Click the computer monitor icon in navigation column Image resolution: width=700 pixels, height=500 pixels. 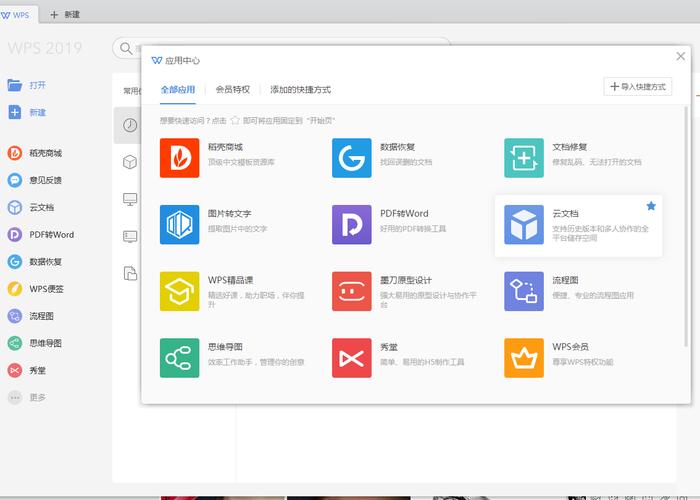tap(130, 199)
